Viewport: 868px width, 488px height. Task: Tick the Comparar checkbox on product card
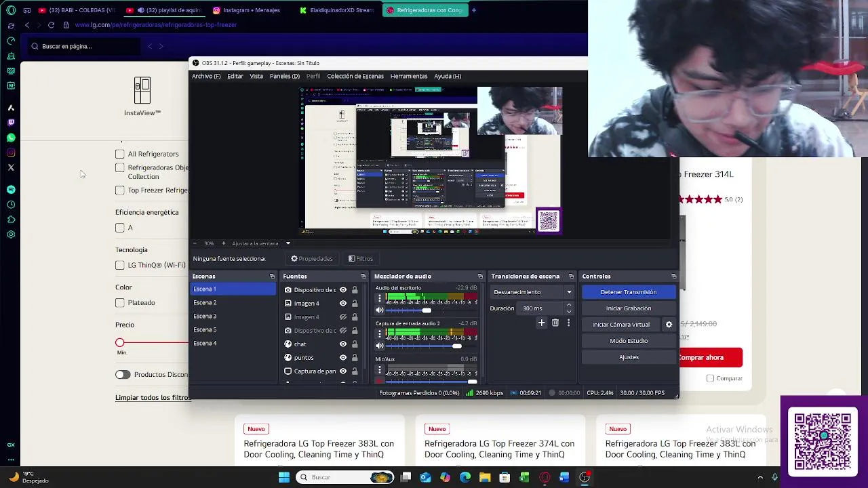click(710, 378)
